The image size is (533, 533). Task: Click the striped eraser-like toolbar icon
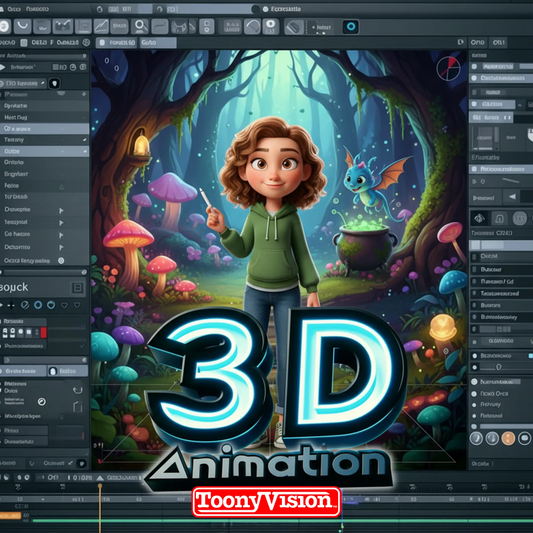294,27
